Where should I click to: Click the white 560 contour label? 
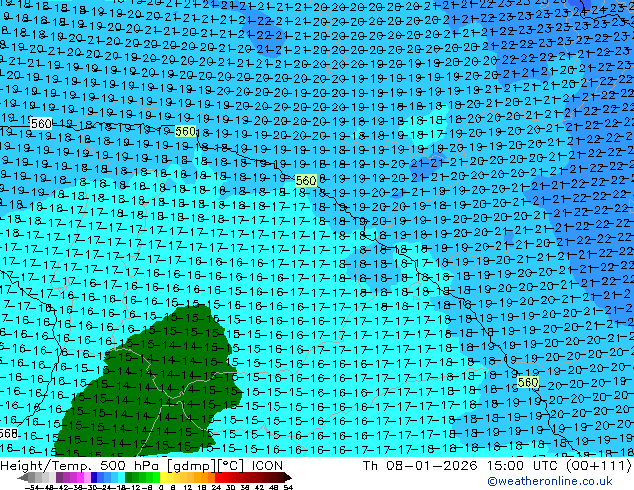[x=41, y=123]
